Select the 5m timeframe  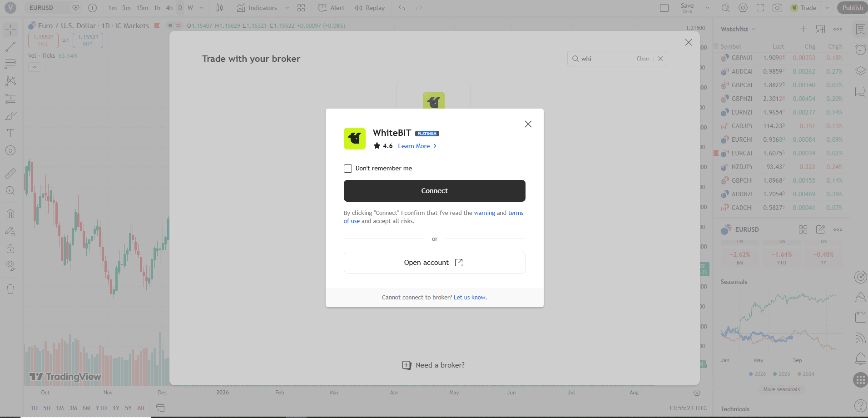tap(126, 8)
